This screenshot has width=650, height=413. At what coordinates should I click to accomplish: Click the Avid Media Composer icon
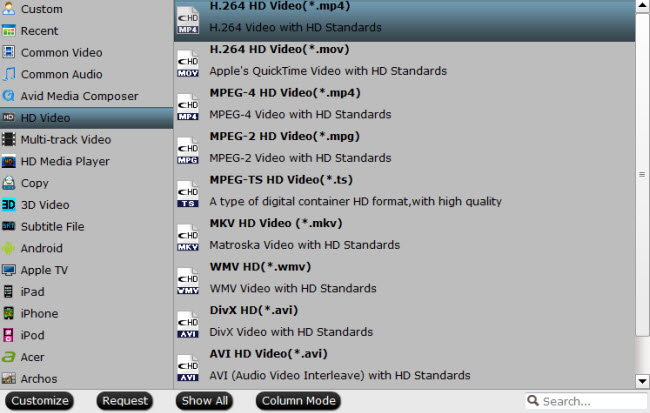click(x=8, y=96)
